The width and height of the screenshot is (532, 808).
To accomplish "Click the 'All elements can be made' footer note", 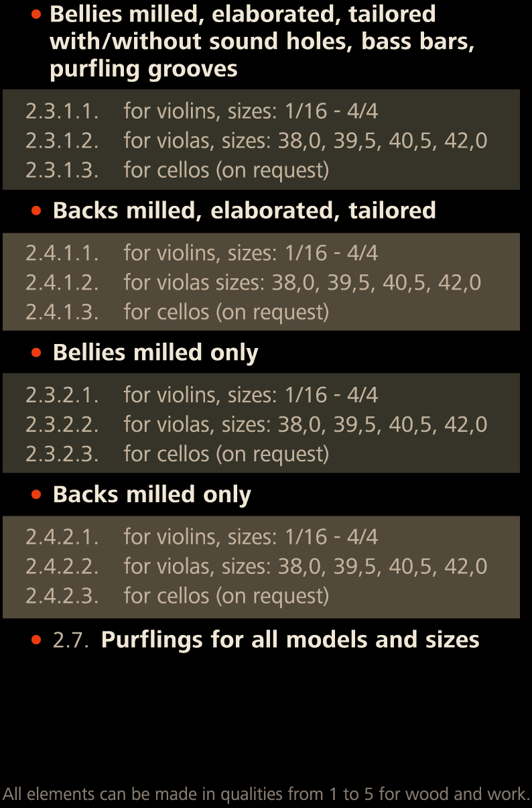I will pos(266,795).
